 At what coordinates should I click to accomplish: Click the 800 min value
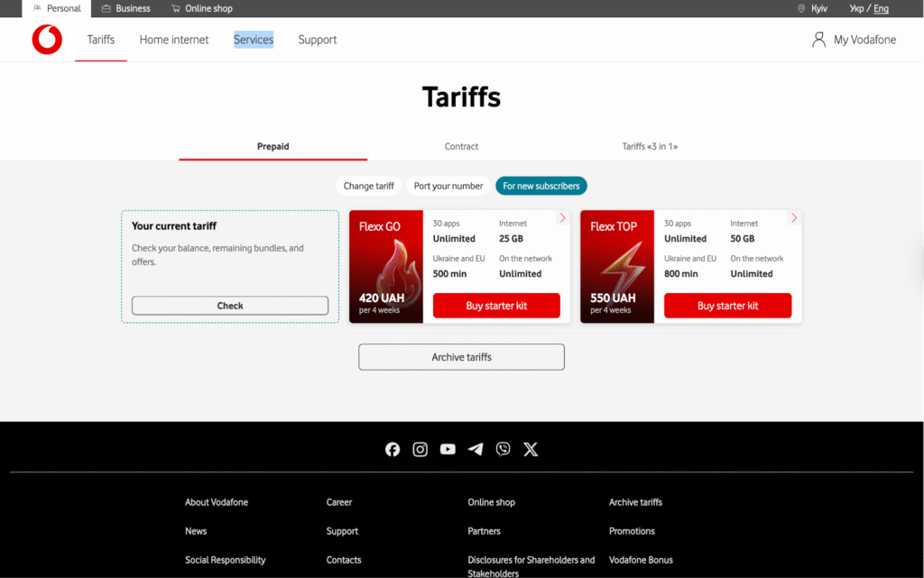click(x=680, y=274)
